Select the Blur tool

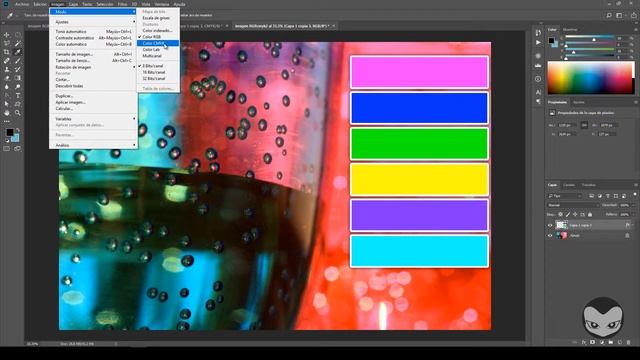(x=7, y=87)
